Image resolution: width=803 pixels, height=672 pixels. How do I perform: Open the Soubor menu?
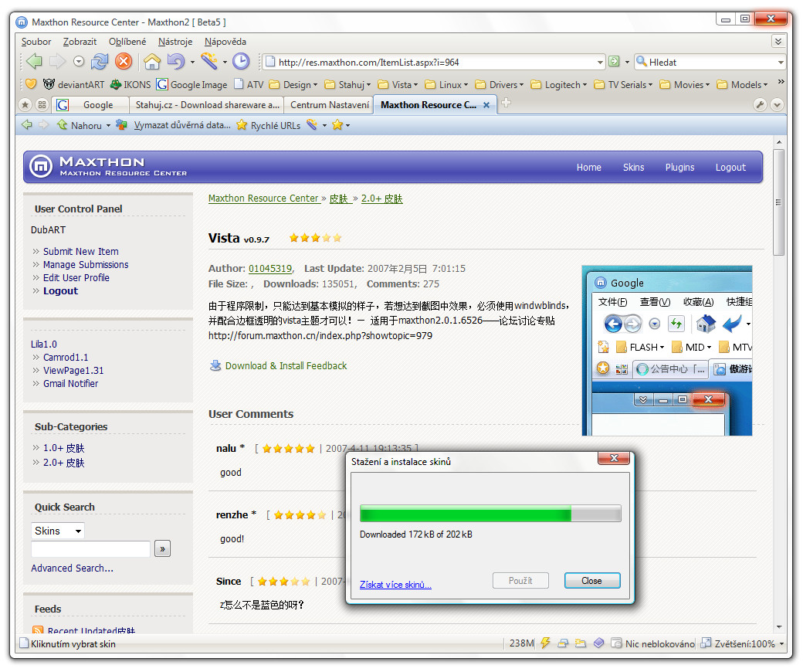tap(36, 42)
